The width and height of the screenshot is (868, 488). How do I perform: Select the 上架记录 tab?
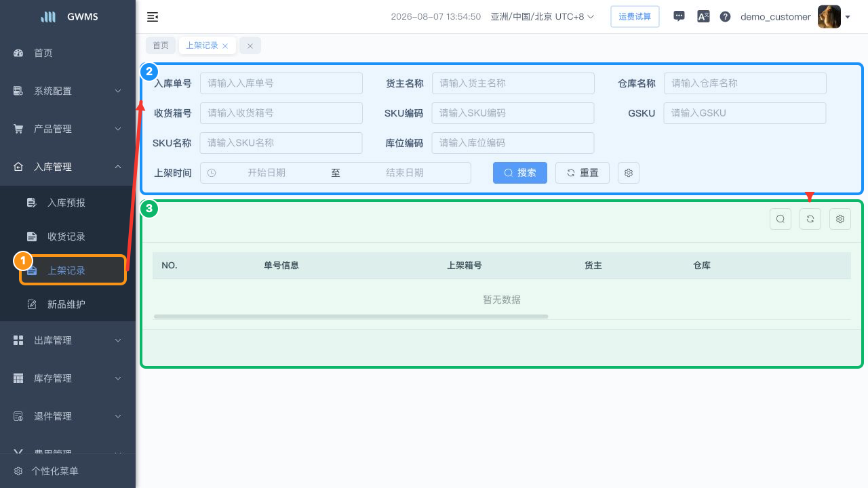pyautogui.click(x=202, y=45)
